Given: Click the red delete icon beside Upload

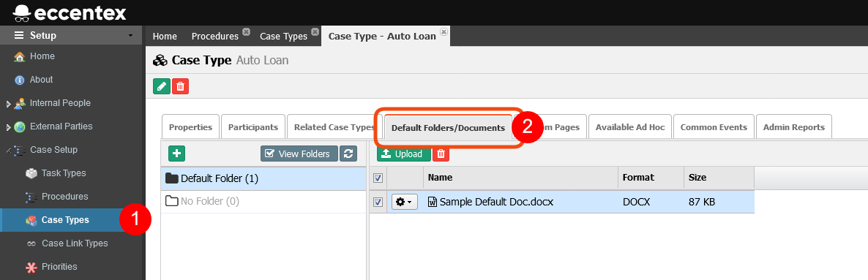Looking at the screenshot, I should [x=441, y=154].
